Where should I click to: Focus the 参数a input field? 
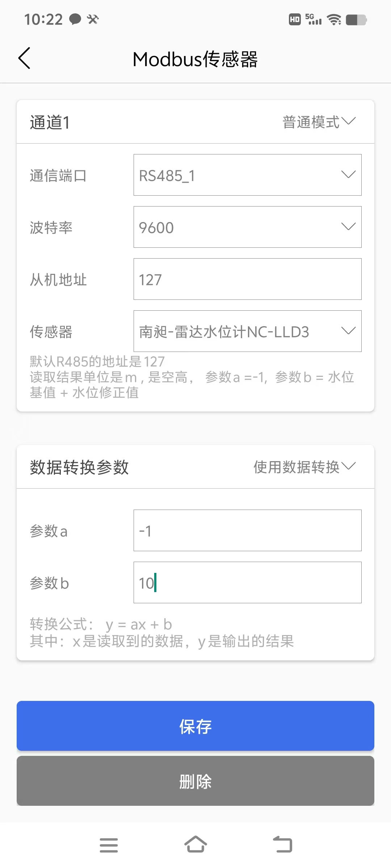pos(248,531)
